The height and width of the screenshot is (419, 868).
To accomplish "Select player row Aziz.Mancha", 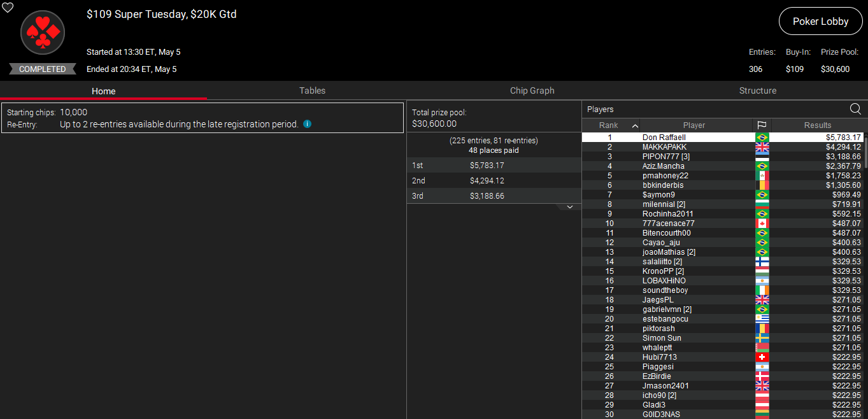I will (x=723, y=166).
